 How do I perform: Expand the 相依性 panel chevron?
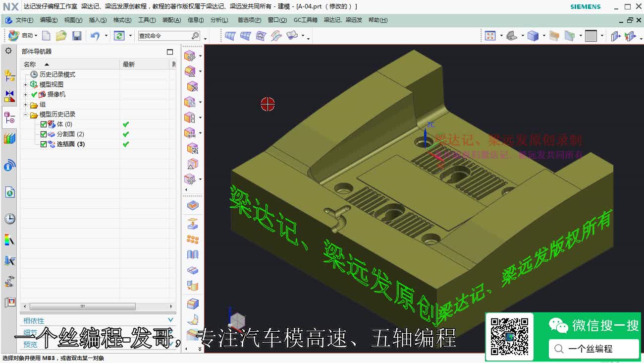point(170,320)
